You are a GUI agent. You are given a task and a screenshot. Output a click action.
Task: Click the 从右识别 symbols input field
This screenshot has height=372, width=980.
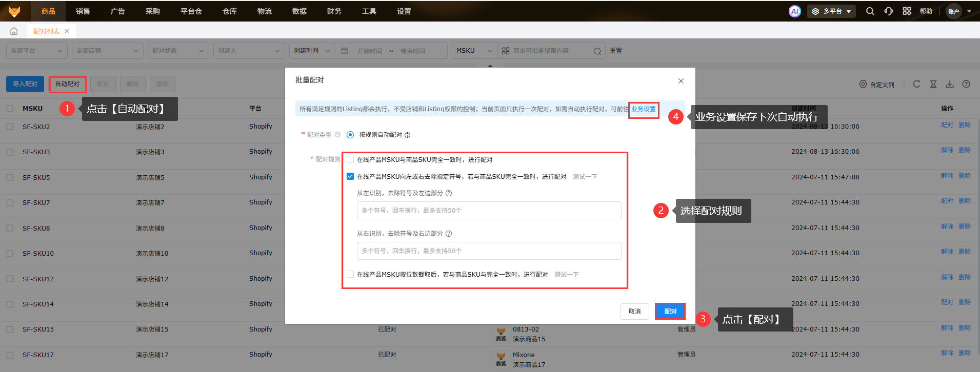(489, 251)
